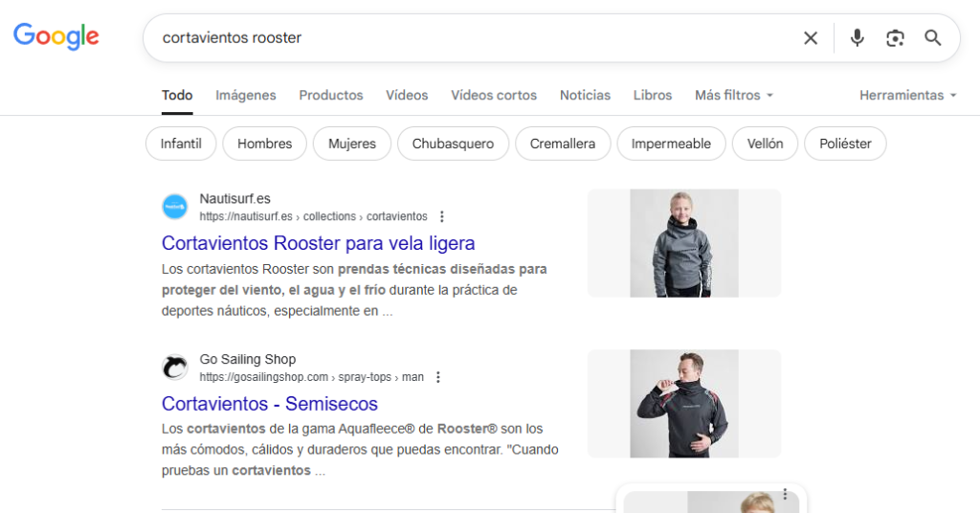This screenshot has width=980, height=513.
Task: Open three-dot menu on bottom product card
Action: point(785,494)
